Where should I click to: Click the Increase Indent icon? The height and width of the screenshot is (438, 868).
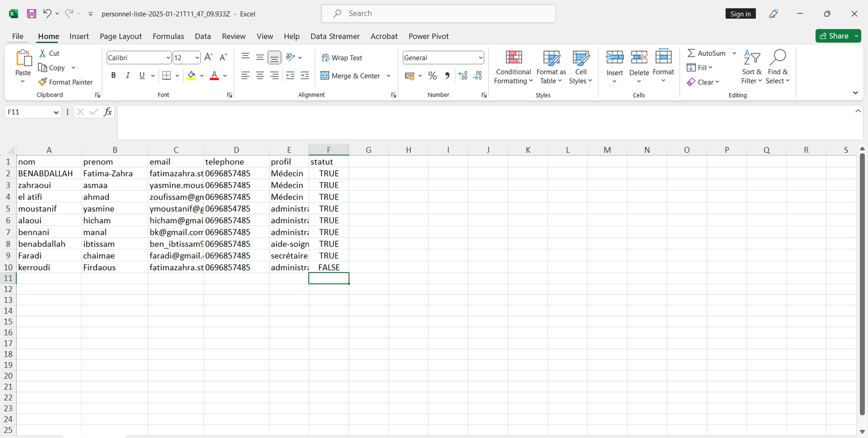(x=304, y=76)
